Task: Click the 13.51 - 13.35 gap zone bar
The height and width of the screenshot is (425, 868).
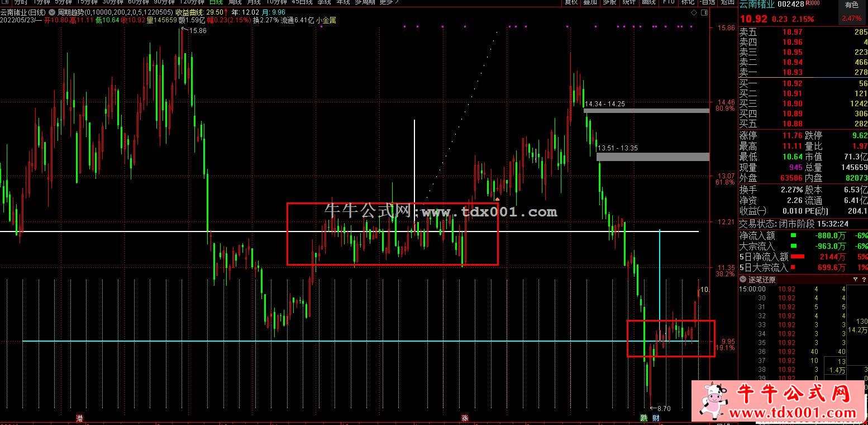Action: (653, 157)
